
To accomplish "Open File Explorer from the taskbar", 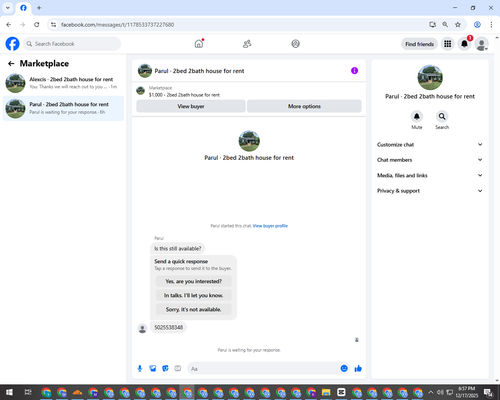I will tap(326, 392).
